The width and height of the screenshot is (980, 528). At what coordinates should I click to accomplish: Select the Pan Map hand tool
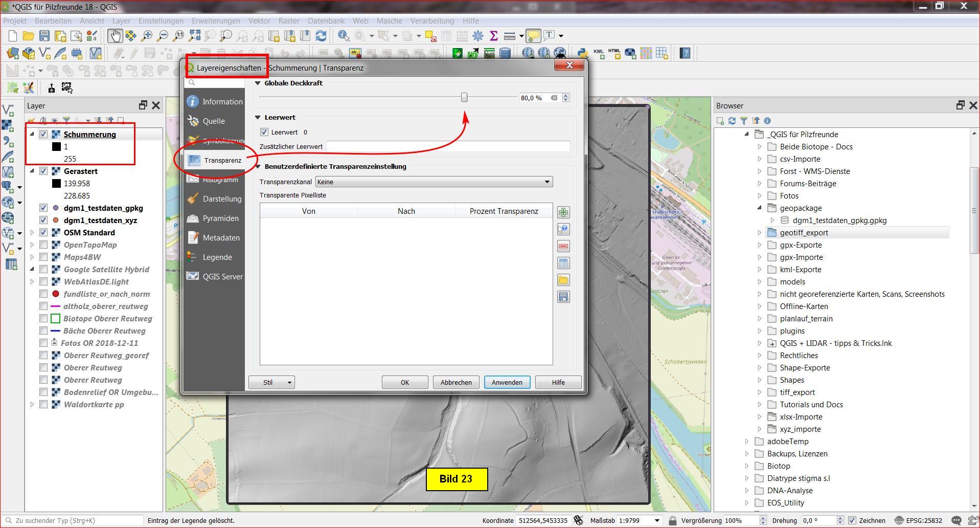[x=114, y=36]
